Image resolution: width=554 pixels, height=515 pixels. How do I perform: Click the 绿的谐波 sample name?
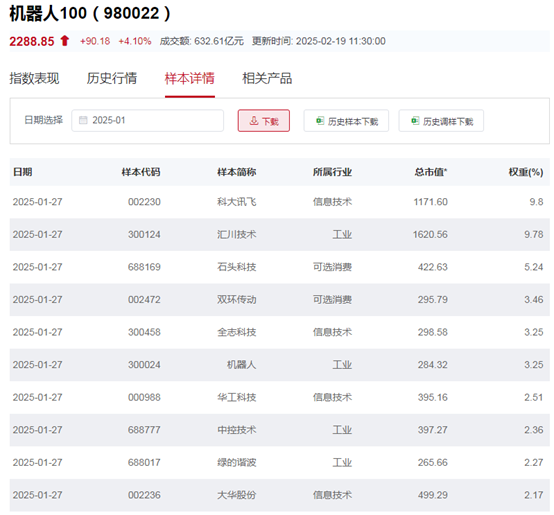tap(237, 462)
